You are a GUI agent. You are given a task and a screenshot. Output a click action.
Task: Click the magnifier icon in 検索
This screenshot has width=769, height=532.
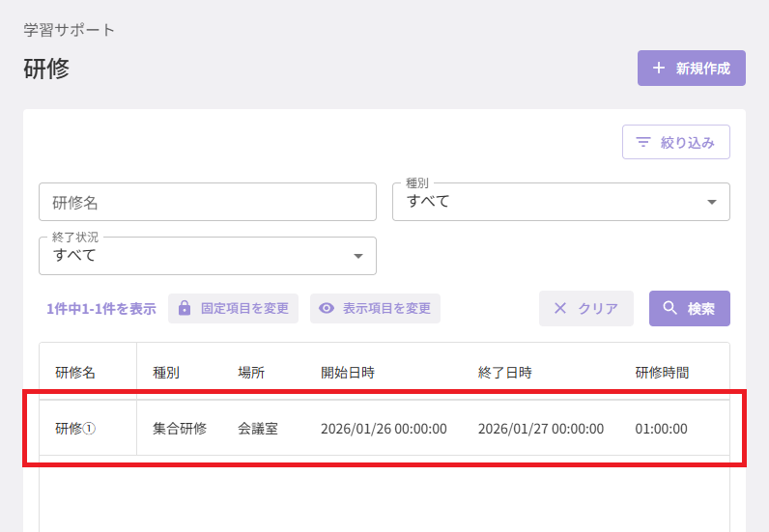tap(669, 308)
